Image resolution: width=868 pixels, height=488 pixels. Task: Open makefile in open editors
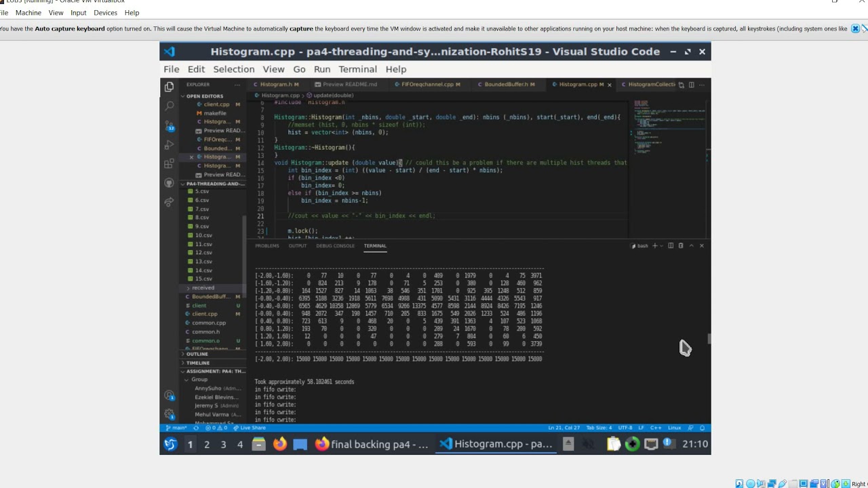coord(215,113)
